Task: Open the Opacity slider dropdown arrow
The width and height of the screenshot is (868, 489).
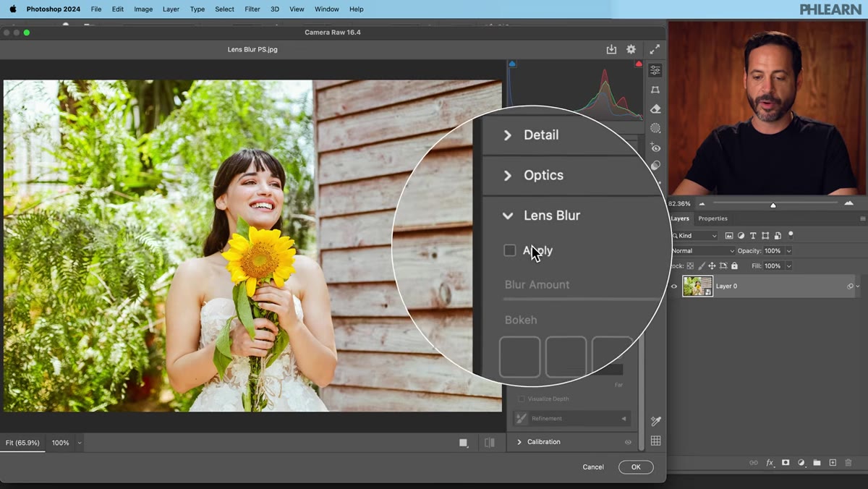Action: [788, 251]
